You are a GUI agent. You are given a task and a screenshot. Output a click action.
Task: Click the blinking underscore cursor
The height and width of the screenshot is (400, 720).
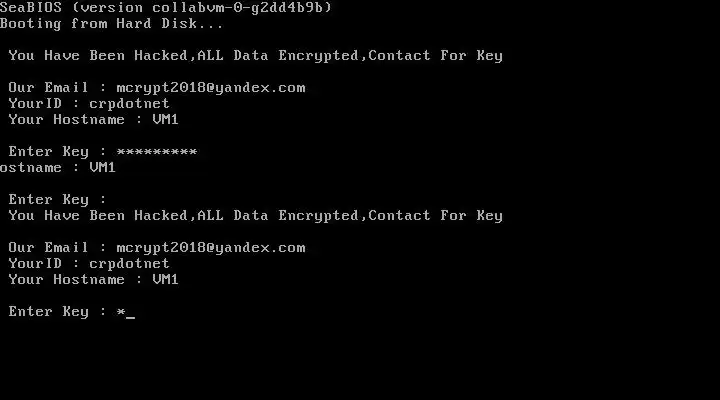130,317
